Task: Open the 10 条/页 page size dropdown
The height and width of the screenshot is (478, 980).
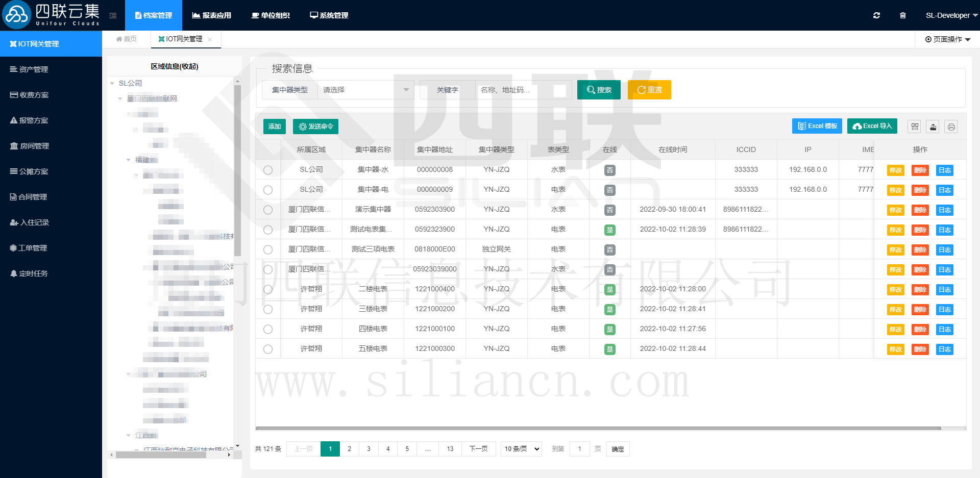Action: tap(521, 449)
